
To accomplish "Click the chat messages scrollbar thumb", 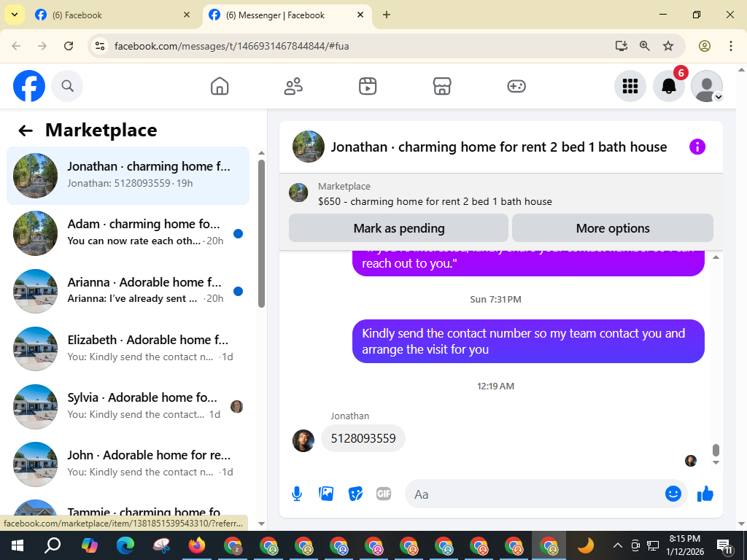I will pos(716,450).
